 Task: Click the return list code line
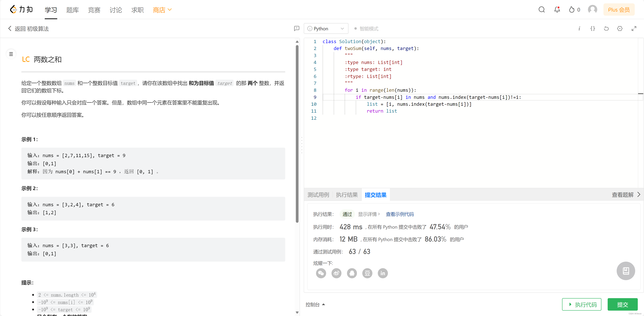(381, 111)
